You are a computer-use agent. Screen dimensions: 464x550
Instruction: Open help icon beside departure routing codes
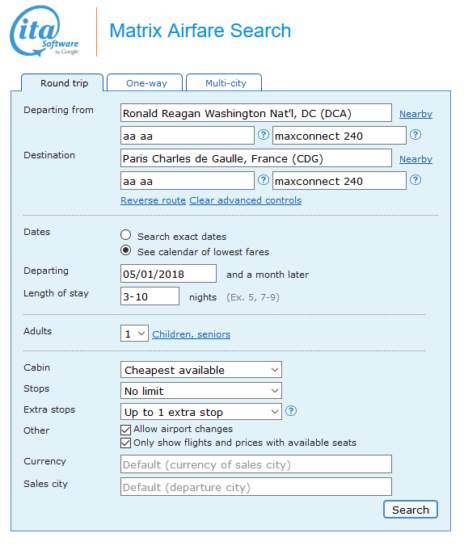[x=263, y=135]
